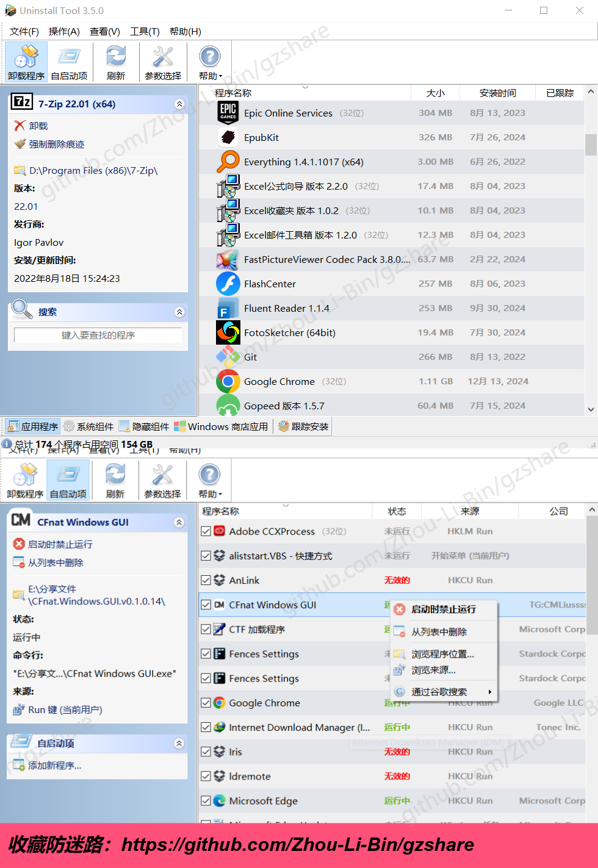Collapse the search panel chevron

coord(179,312)
